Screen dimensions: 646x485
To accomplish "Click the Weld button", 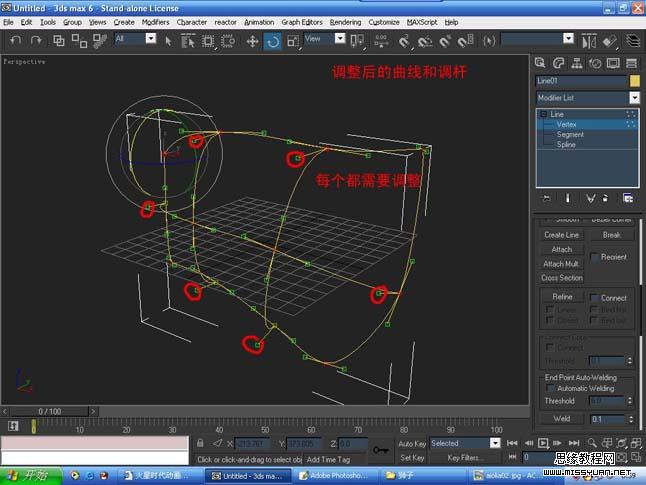I will click(562, 419).
